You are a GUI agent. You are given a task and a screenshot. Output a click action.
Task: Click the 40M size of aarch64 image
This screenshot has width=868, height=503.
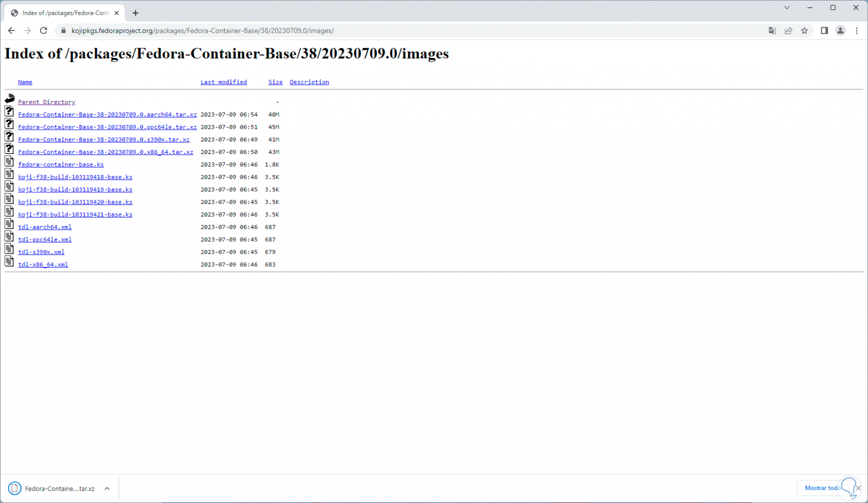[274, 115]
